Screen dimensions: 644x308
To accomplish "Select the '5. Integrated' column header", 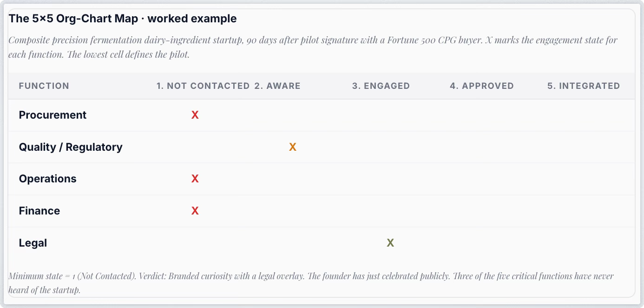I will click(584, 86).
